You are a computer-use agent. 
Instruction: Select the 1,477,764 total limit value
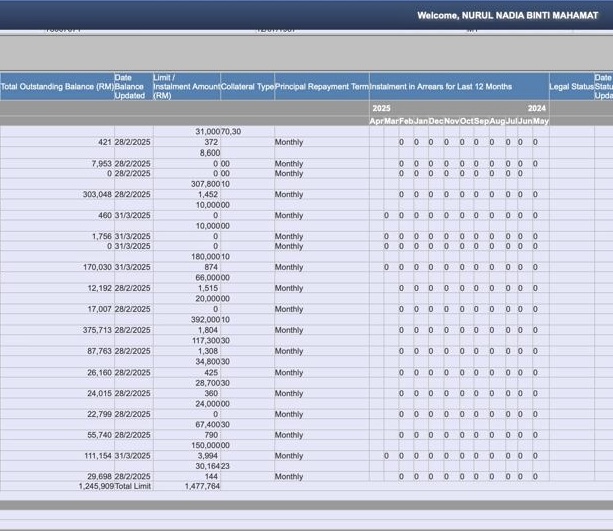(x=201, y=486)
